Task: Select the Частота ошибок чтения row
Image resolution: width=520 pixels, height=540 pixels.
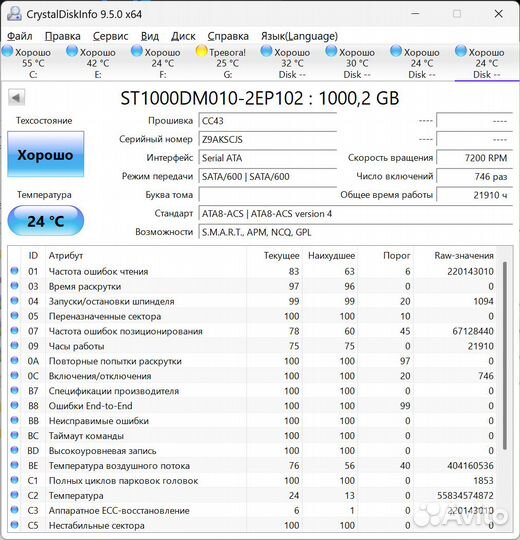Action: (252, 271)
